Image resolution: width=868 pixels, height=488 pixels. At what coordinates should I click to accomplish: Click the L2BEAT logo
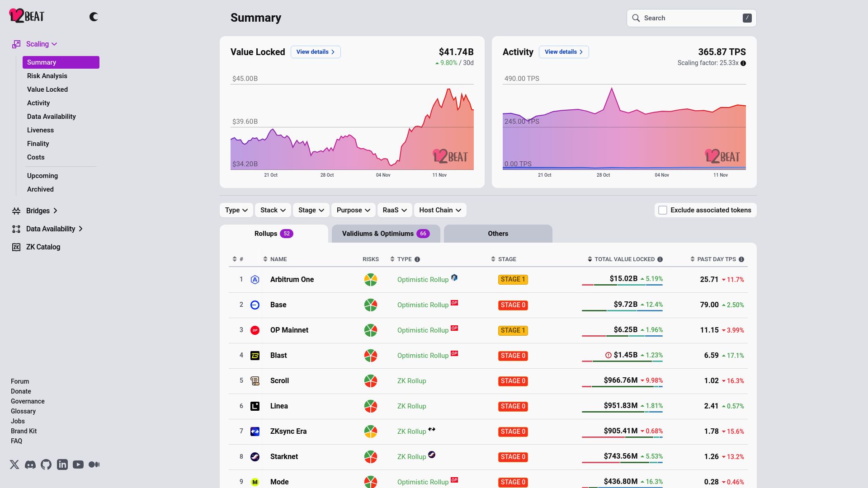click(27, 16)
